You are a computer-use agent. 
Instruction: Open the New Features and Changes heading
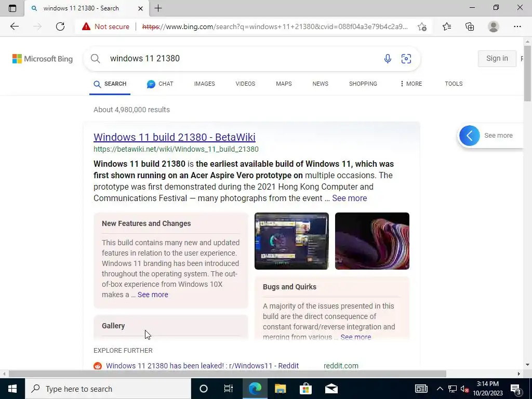[146, 223]
